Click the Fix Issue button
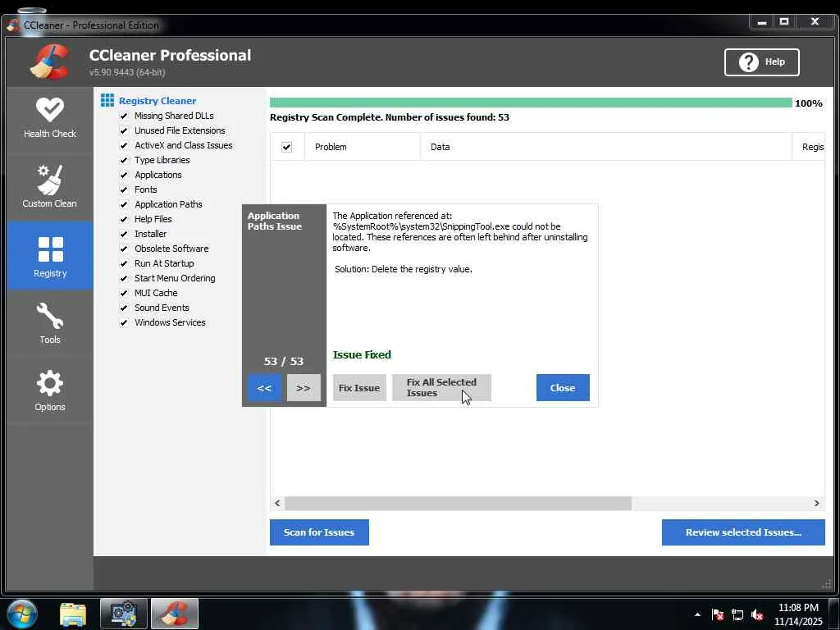840x630 pixels. [359, 388]
